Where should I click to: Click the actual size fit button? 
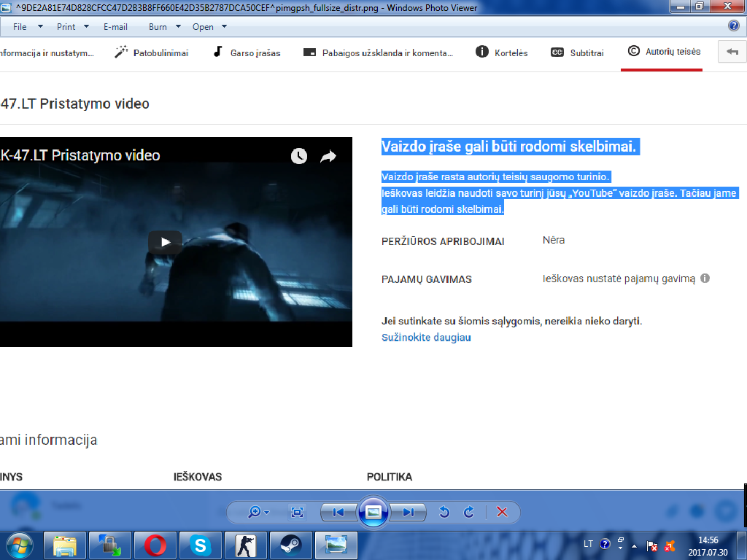[297, 512]
